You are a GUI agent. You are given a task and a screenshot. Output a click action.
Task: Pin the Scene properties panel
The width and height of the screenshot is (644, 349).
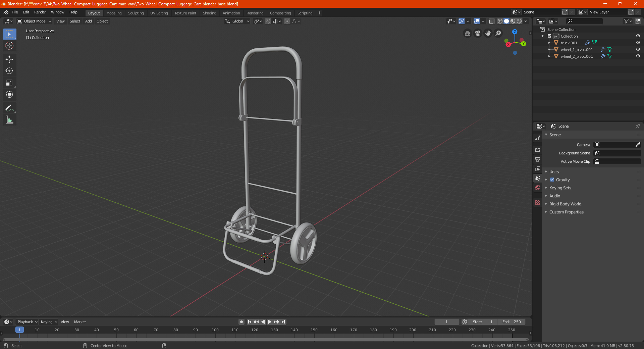click(x=638, y=126)
